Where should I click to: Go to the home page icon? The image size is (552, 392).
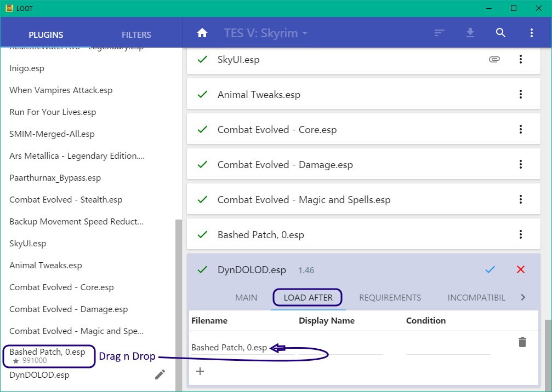(x=202, y=33)
